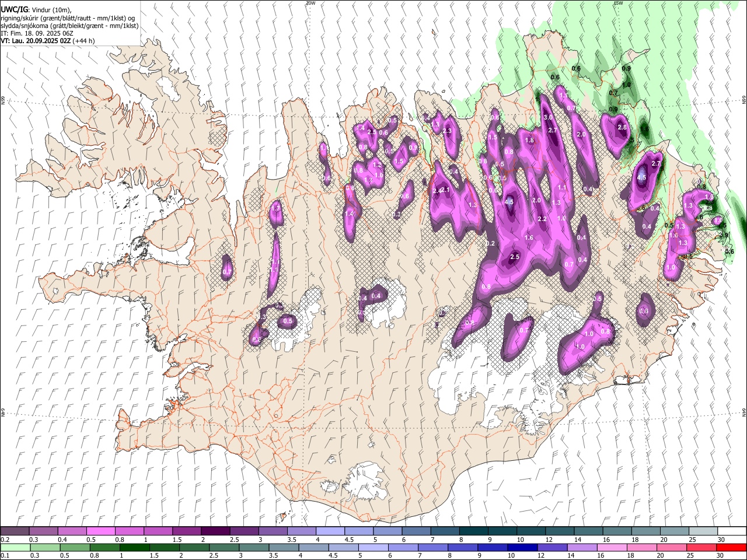Choose the upper legend swatch labeled 6
This screenshot has height=560, width=747.
416,531
